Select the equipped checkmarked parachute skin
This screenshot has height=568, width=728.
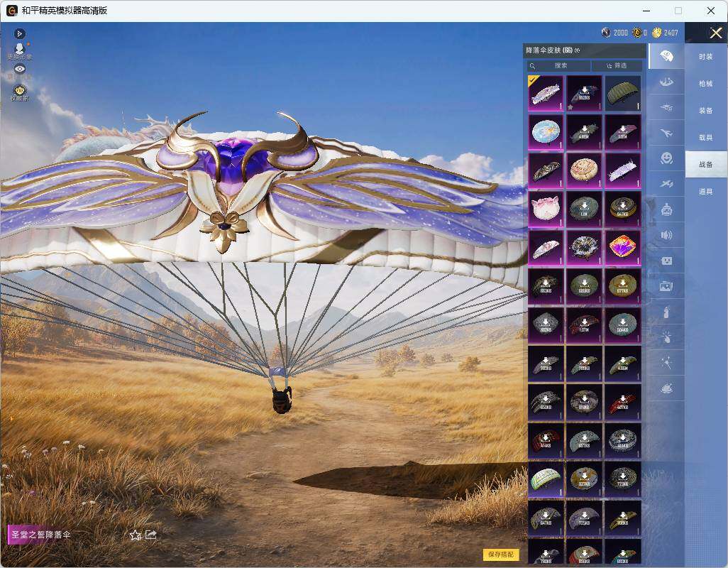tap(546, 93)
